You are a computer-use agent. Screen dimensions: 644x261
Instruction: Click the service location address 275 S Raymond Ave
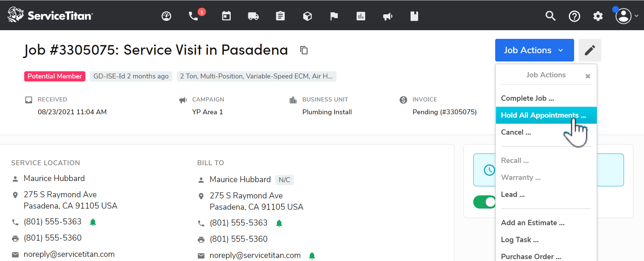(71, 200)
